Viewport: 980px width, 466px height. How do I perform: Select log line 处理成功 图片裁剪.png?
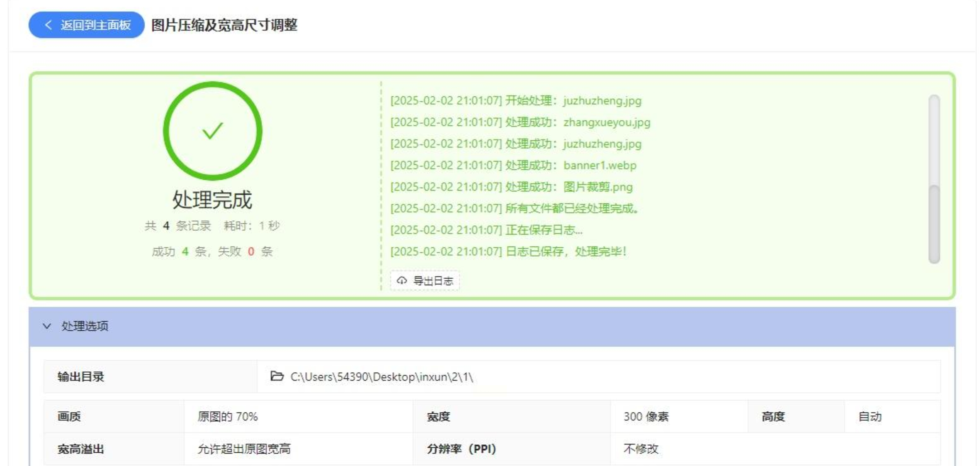[511, 187]
